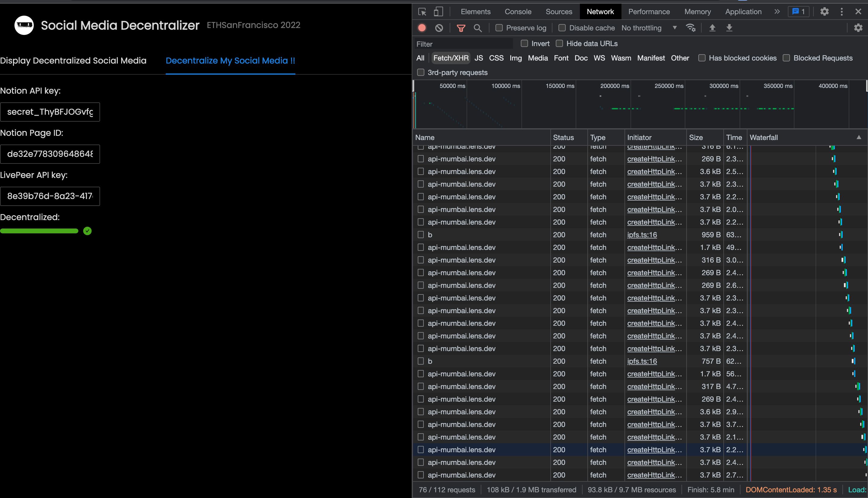This screenshot has width=868, height=498.
Task: Sort requests by Initiator column
Action: pos(656,138)
